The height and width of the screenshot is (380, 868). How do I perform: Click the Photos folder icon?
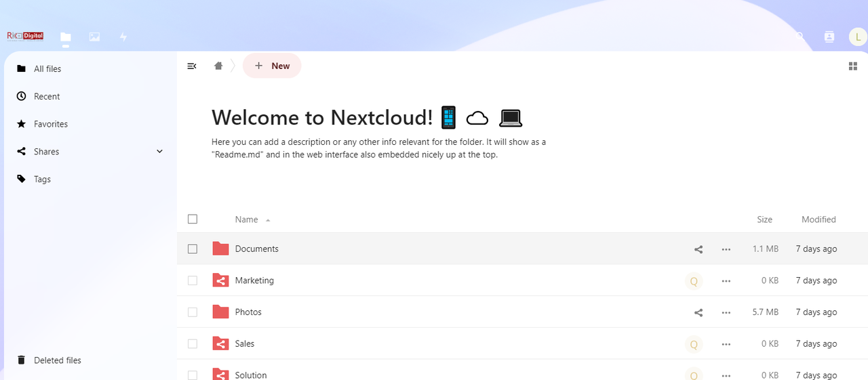220,312
